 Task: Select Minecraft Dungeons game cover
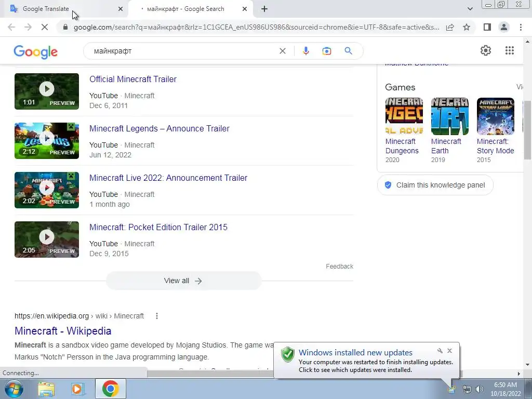(x=404, y=116)
